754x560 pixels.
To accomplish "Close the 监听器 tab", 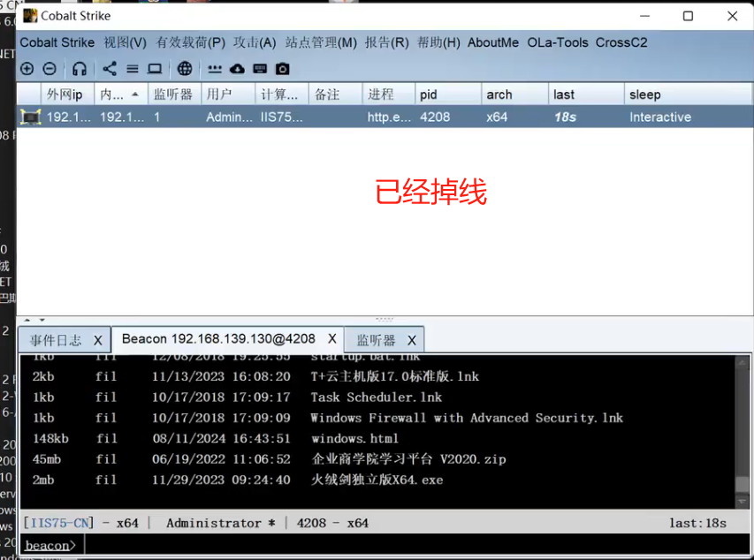I will pos(412,340).
